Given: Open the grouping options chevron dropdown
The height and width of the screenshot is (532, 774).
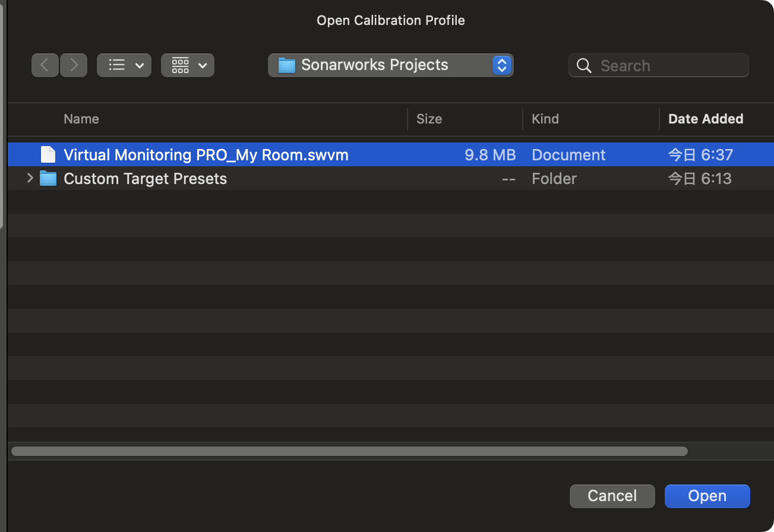Looking at the screenshot, I should click(203, 65).
